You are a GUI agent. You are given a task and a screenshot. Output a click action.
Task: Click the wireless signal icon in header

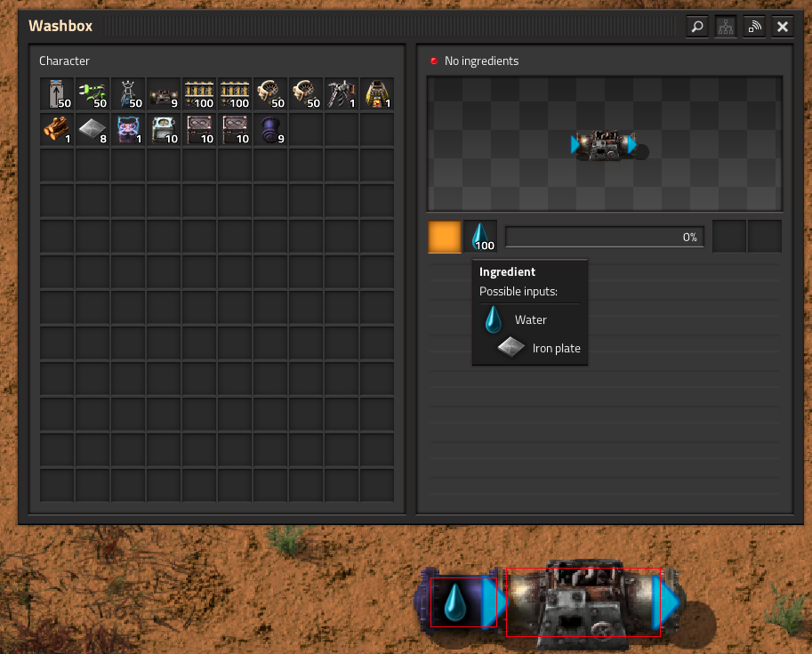click(x=754, y=27)
